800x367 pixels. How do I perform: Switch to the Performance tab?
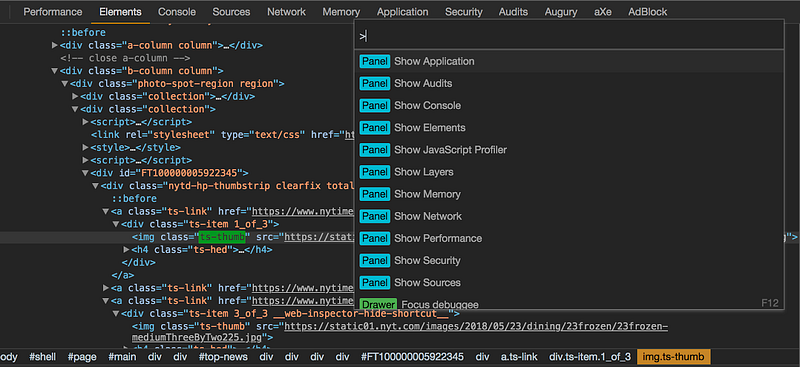click(x=53, y=12)
